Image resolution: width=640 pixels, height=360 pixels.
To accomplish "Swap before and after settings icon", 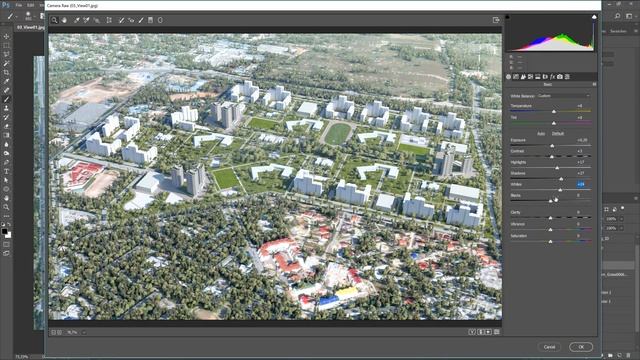I will [480, 332].
